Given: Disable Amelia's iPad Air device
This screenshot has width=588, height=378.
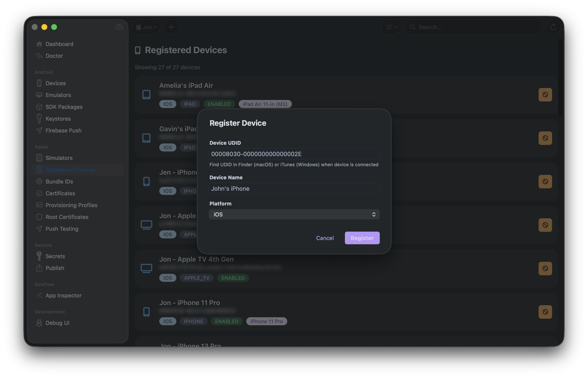Looking at the screenshot, I should pyautogui.click(x=545, y=95).
